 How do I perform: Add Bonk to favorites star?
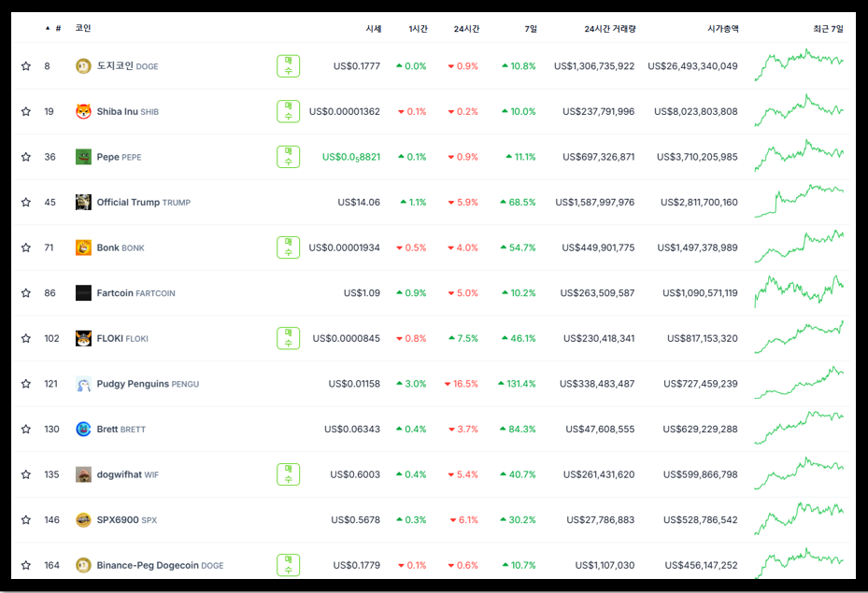(26, 247)
